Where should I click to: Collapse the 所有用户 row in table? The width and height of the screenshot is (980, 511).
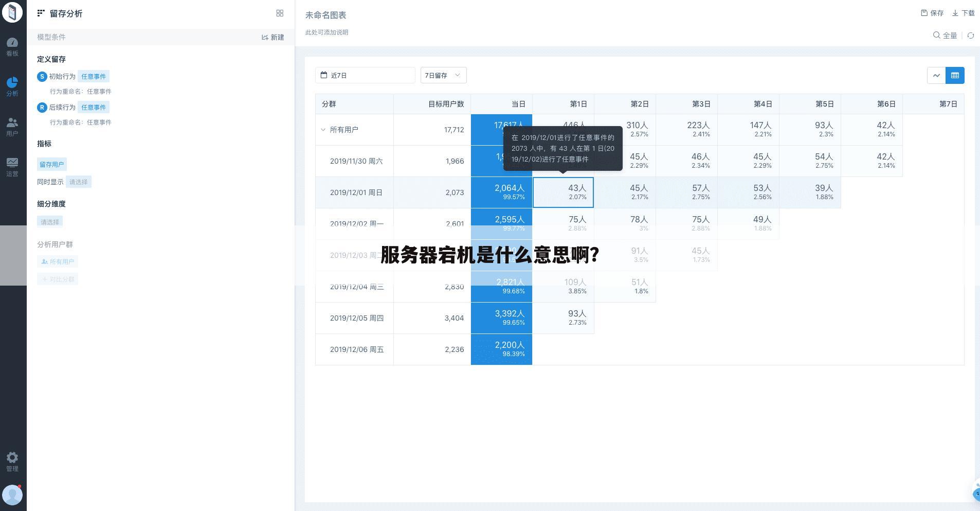[324, 130]
